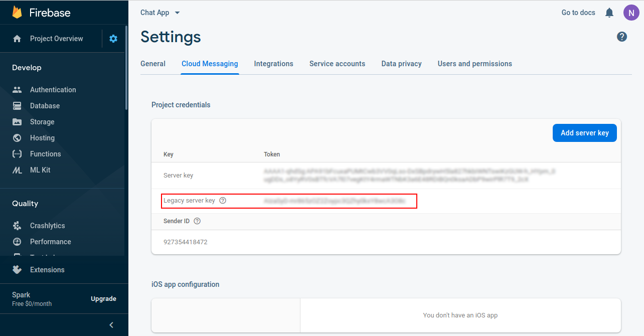Click the Add server key button
Viewport: 644px width, 336px height.
(584, 132)
